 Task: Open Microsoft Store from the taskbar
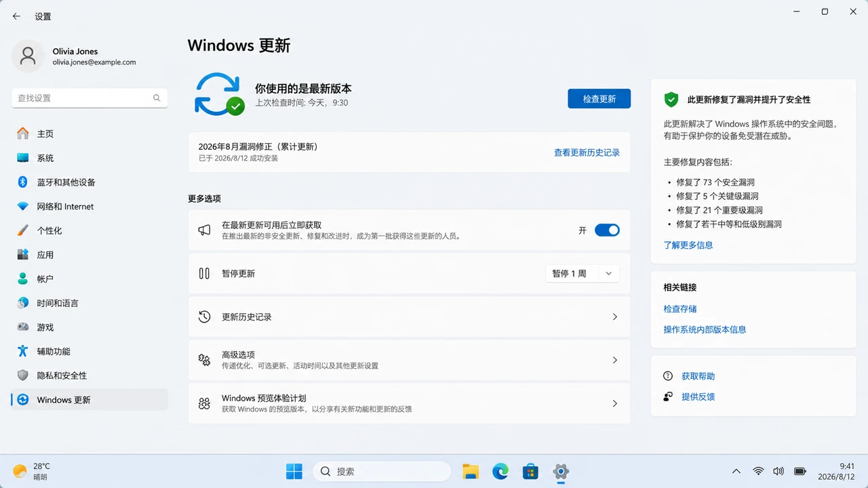(x=530, y=471)
